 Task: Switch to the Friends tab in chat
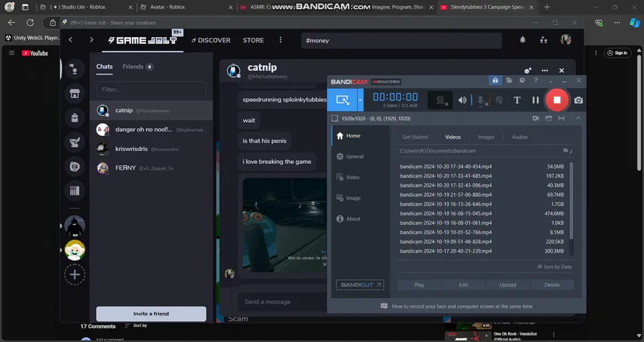137,67
